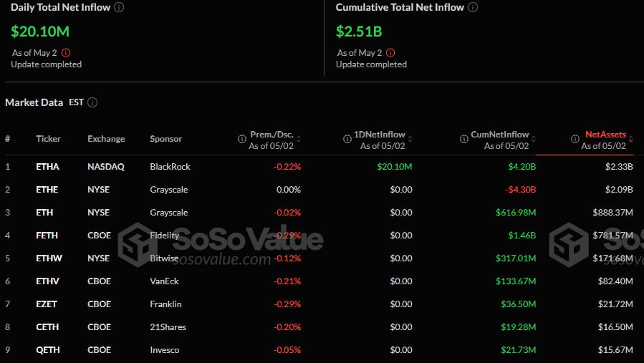Image resolution: width=644 pixels, height=363 pixels.
Task: Click the $317.01M cumulative inflow value
Action: click(516, 258)
